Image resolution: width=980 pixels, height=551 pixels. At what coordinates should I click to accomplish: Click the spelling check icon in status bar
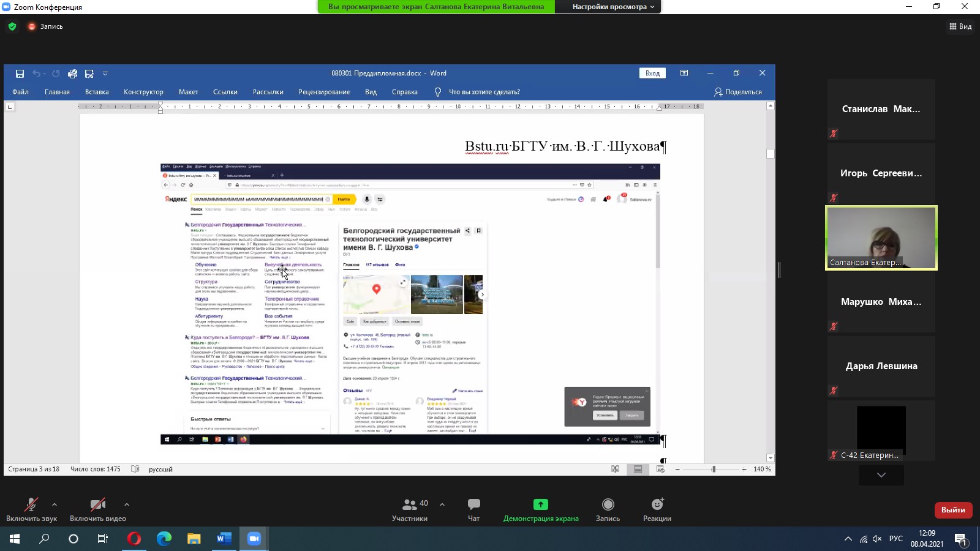pos(135,469)
